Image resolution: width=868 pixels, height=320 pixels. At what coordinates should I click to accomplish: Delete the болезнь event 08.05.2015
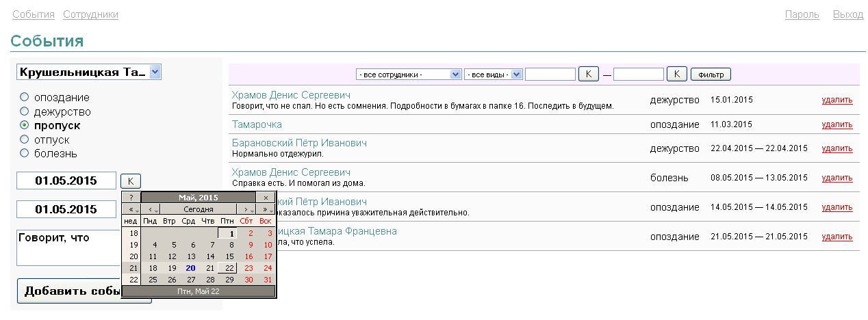[x=837, y=178]
